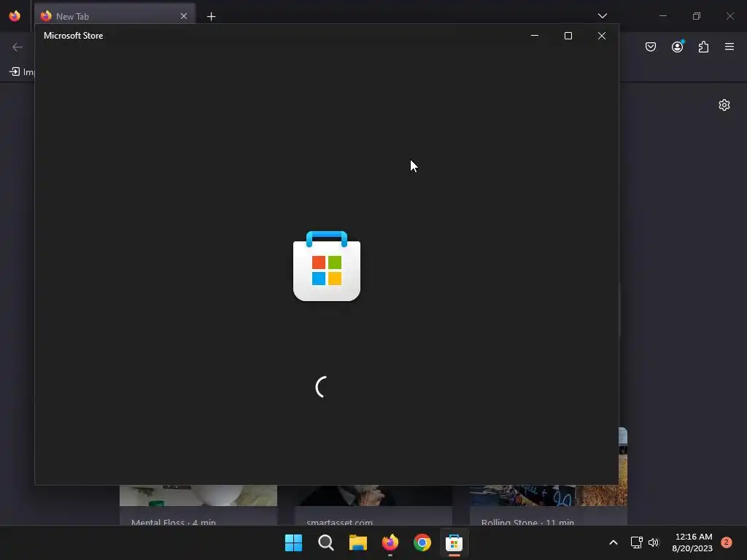Restore down the Firefox window

coord(697,16)
